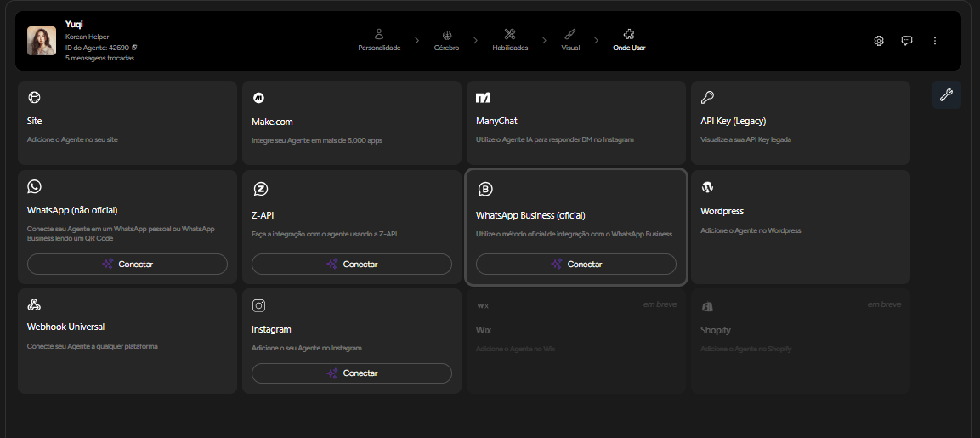Click the Site globe icon

pos(34,98)
